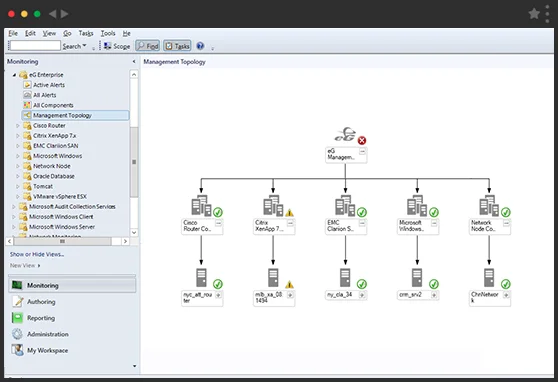Toggle the Tasks pane toolbar button
Image resolution: width=558 pixels, height=382 pixels.
coord(177,46)
